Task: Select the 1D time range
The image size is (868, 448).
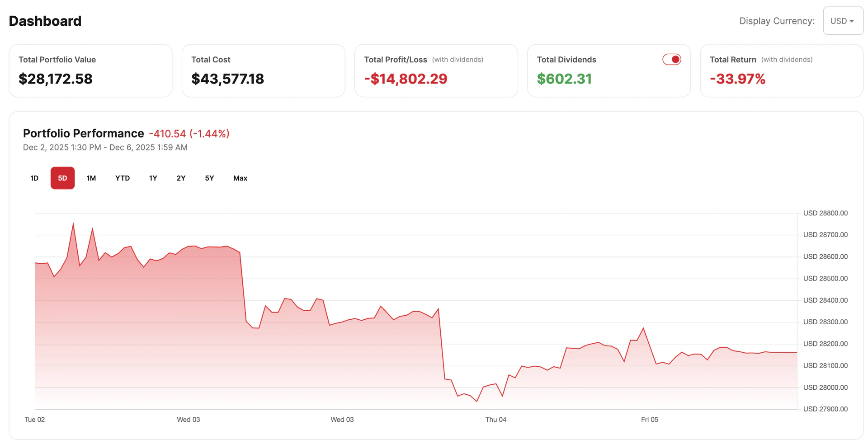Action: (x=34, y=178)
